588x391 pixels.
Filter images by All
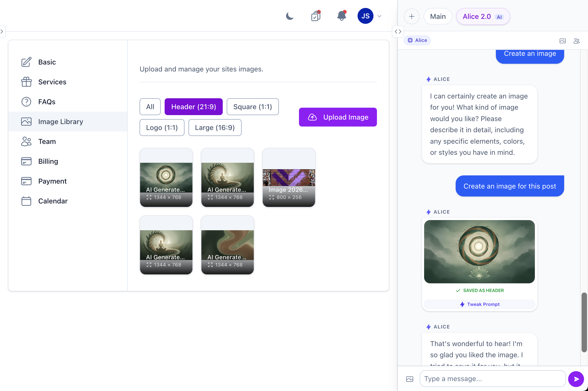pyautogui.click(x=150, y=107)
